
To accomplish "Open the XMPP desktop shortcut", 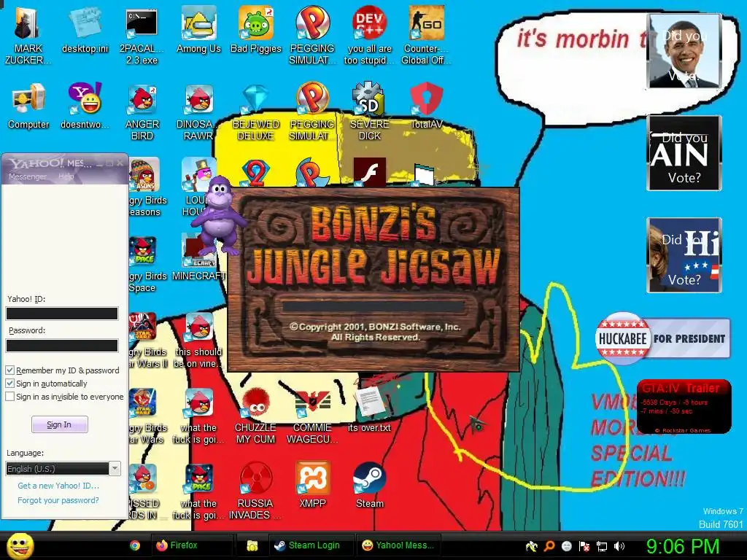I will point(312,485).
